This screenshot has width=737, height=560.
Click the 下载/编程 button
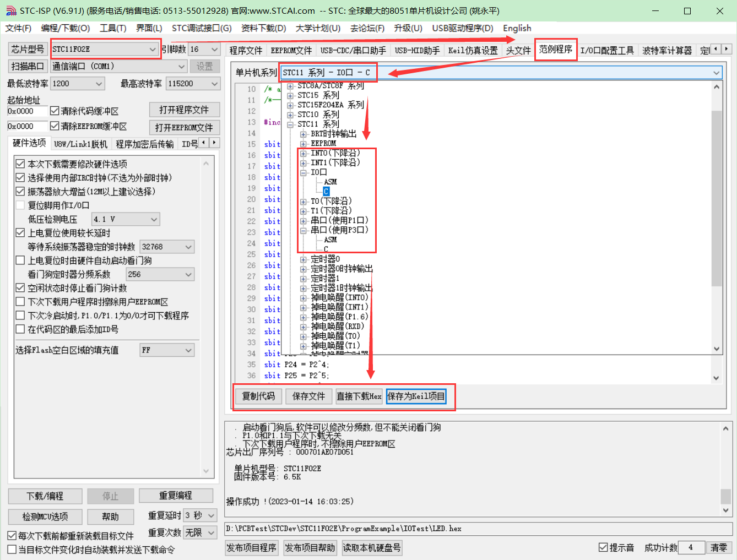coord(45,496)
